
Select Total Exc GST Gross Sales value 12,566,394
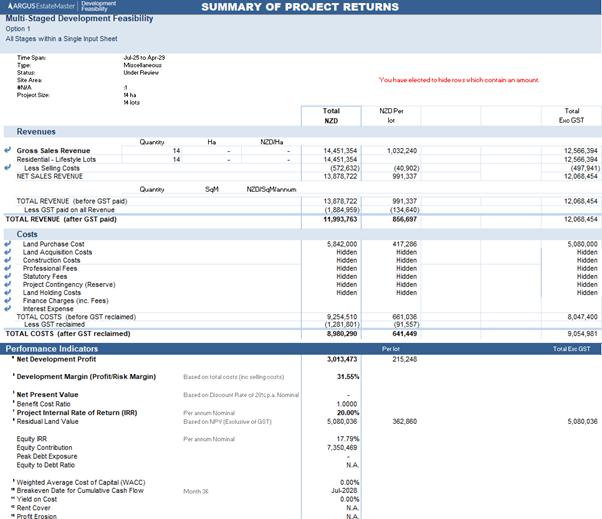tap(580, 151)
